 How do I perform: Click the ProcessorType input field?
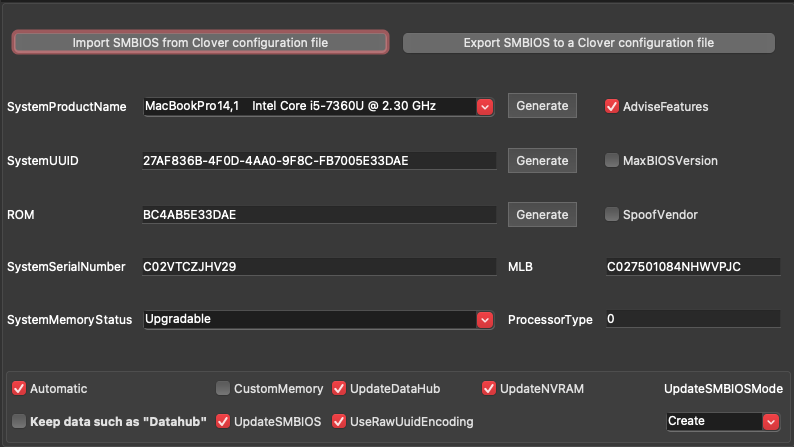pos(691,319)
